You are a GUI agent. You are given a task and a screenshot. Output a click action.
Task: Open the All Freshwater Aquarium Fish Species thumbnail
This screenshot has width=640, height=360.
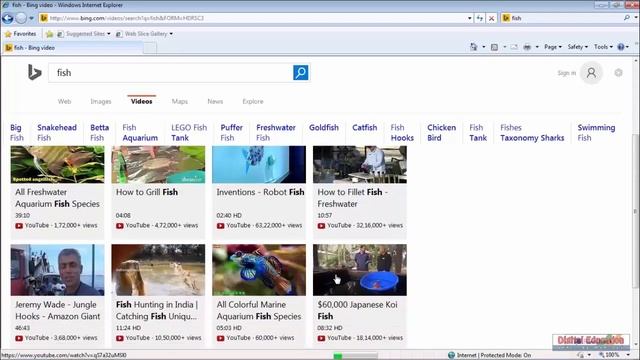point(58,164)
